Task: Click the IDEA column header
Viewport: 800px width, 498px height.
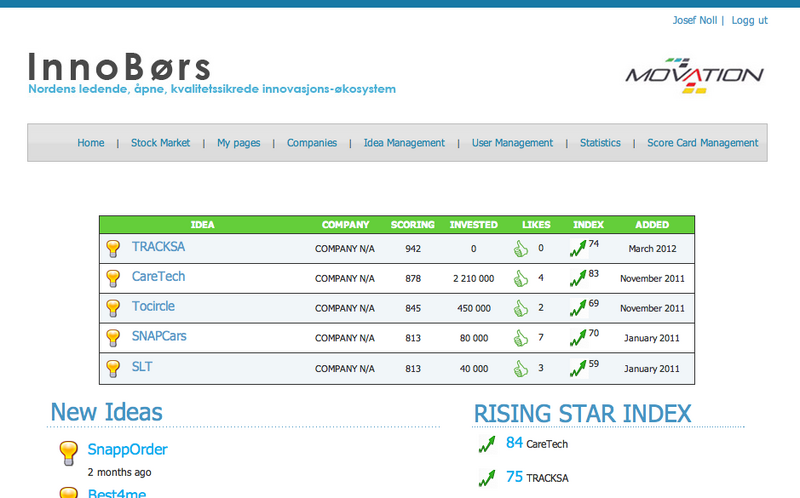Action: tap(203, 225)
